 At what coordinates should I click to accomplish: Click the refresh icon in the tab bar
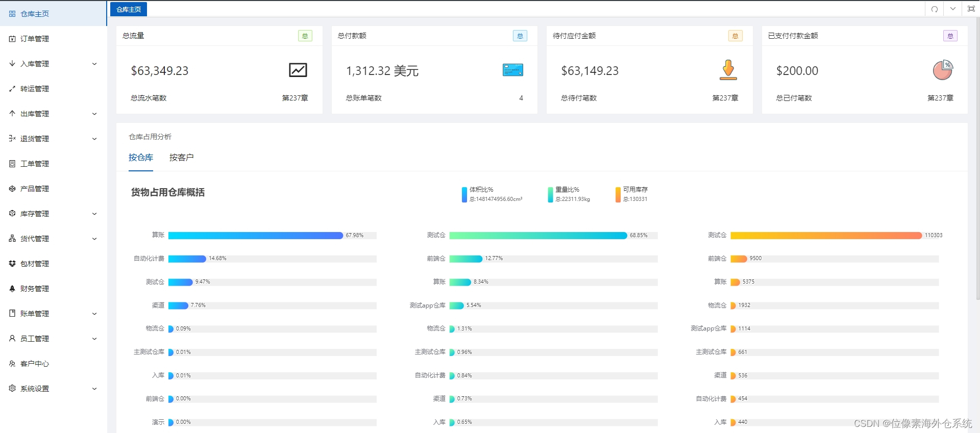coord(935,9)
